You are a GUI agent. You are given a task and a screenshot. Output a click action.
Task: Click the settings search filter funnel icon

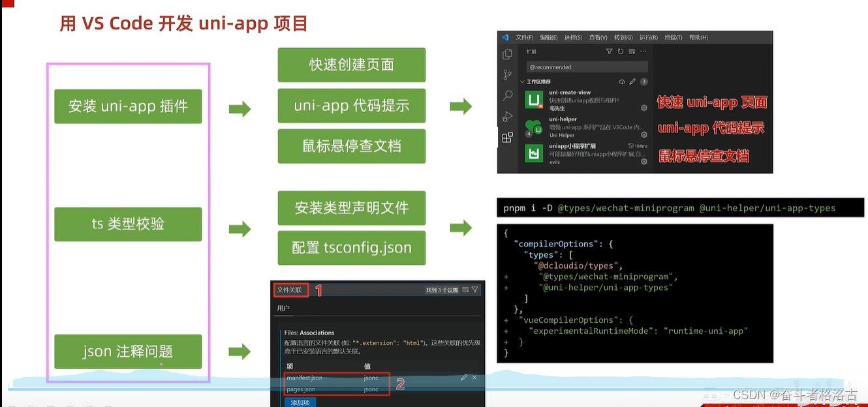[475, 290]
